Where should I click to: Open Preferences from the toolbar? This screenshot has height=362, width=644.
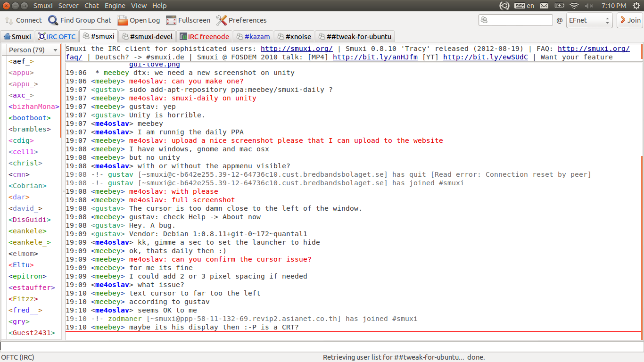click(222, 20)
